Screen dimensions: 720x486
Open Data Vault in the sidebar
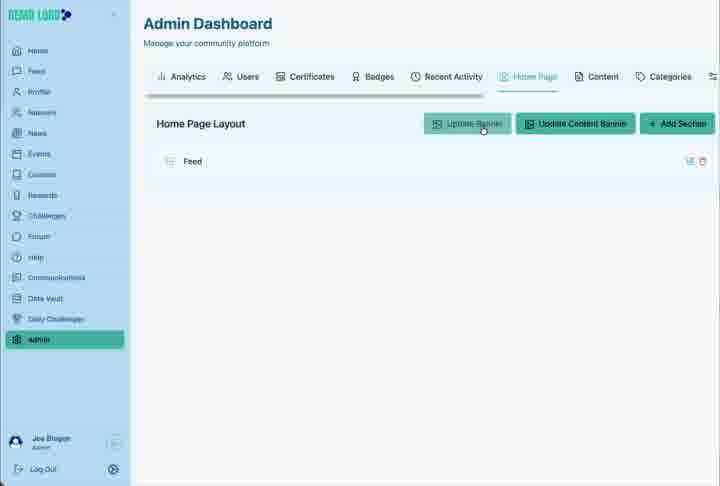(x=64, y=299)
